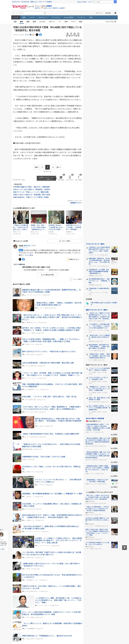
Task: Close the reaction tooltip popup
Action: tap(55, 177)
